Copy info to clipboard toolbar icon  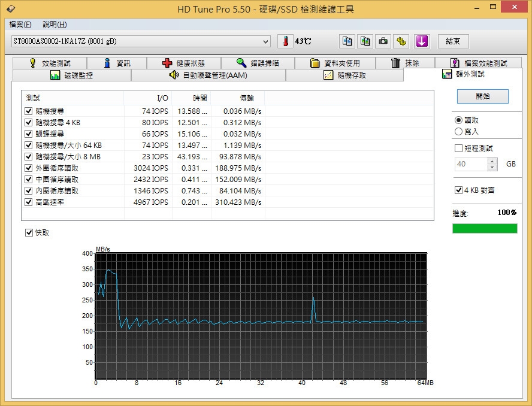pos(347,41)
